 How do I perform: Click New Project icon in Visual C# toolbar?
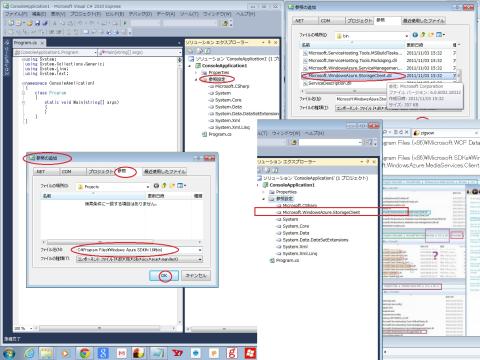(x=11, y=23)
